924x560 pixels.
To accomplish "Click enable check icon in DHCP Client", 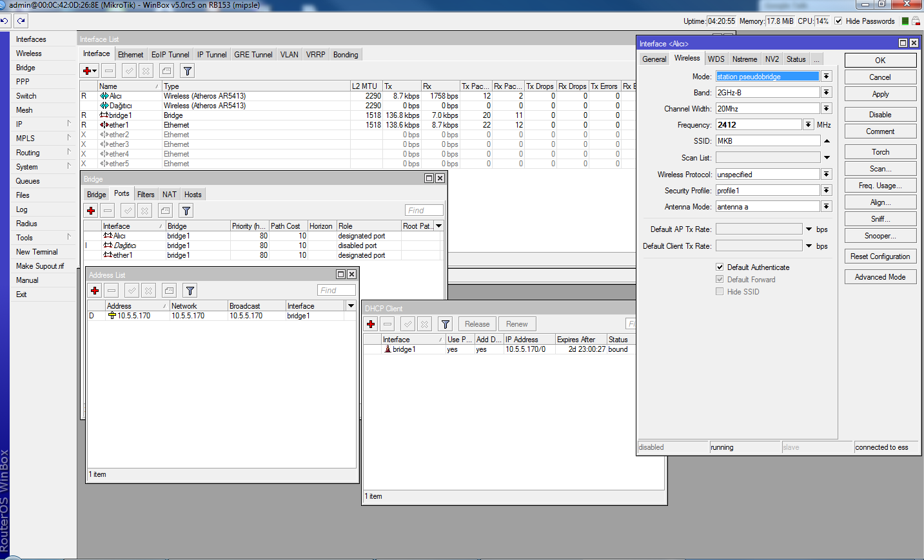I will 408,324.
